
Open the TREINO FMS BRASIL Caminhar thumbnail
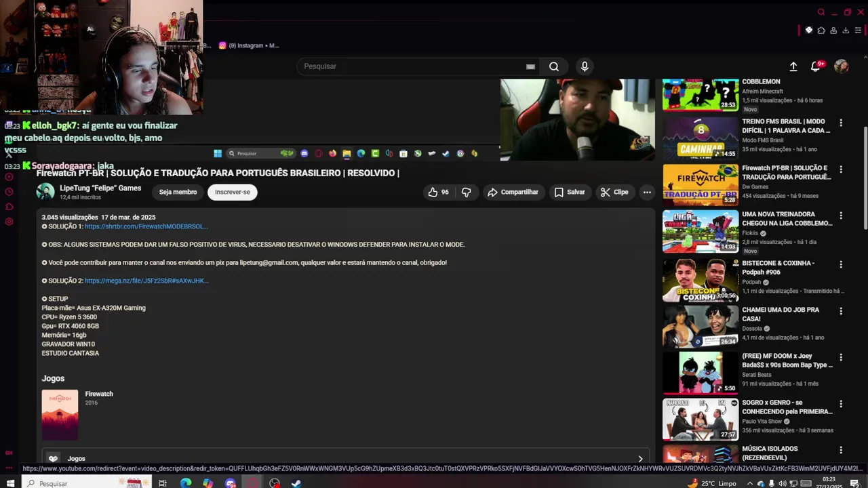[x=701, y=138]
